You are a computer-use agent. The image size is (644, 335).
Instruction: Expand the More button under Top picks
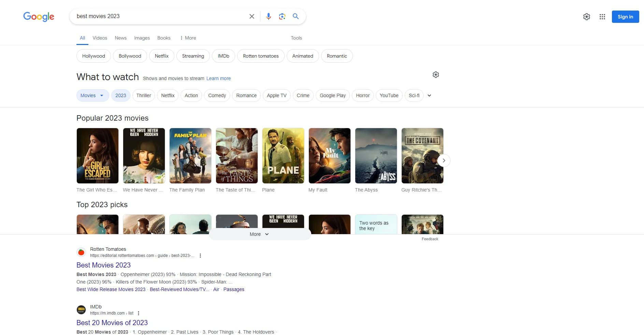pyautogui.click(x=260, y=234)
